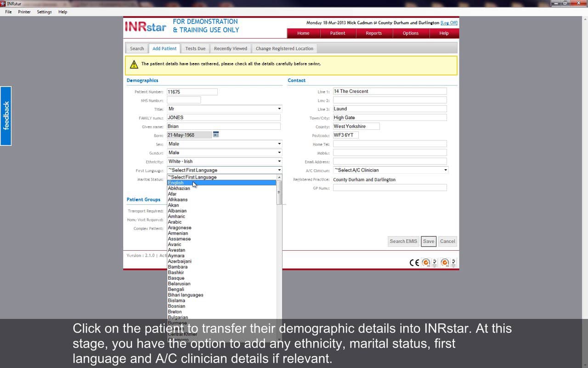Screen dimensions: 588x368
Task: Click the Email Address input field
Action: (390, 161)
